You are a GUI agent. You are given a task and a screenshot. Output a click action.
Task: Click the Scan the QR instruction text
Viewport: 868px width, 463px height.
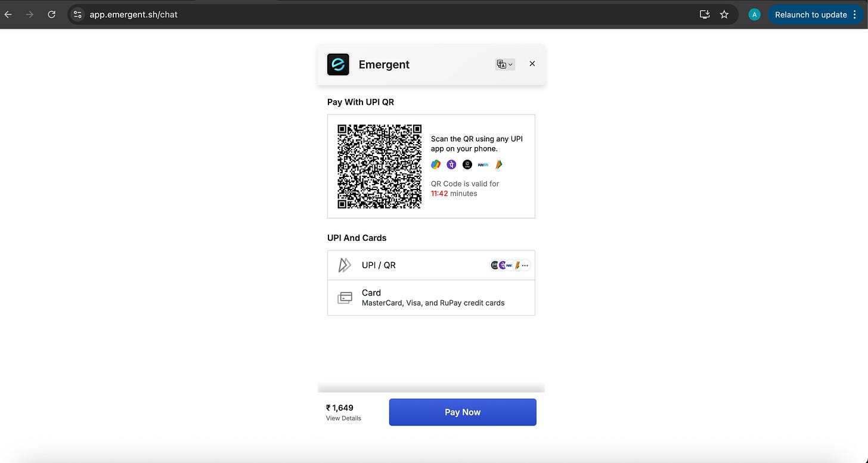pyautogui.click(x=477, y=144)
